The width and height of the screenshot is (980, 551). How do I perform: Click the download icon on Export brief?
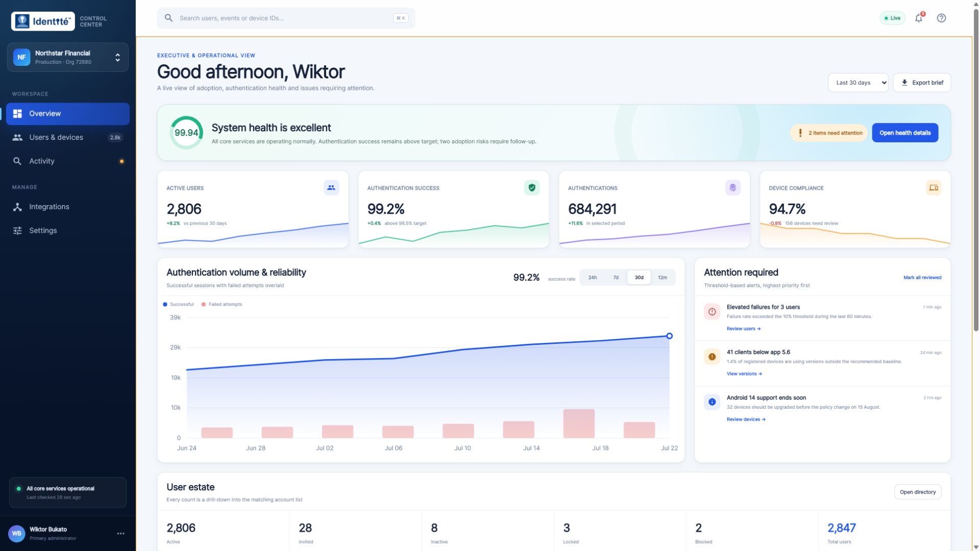[x=904, y=83]
